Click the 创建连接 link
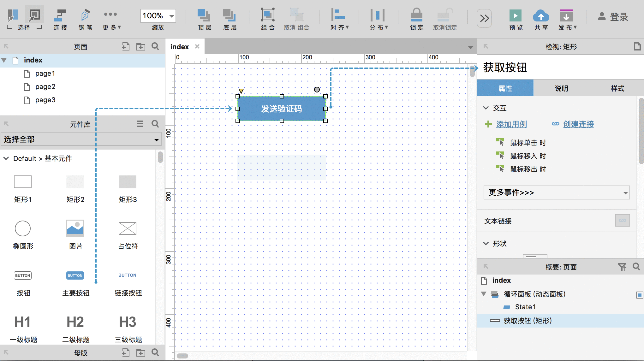 click(578, 124)
